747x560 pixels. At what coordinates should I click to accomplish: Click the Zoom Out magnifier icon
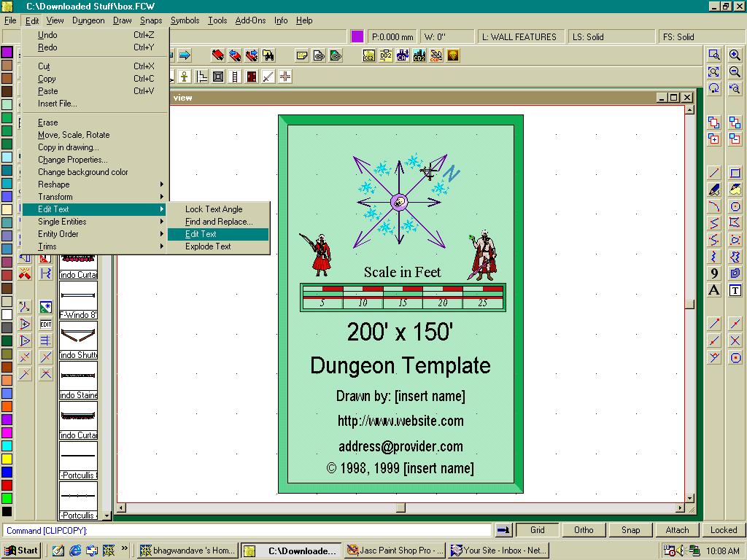(x=735, y=71)
